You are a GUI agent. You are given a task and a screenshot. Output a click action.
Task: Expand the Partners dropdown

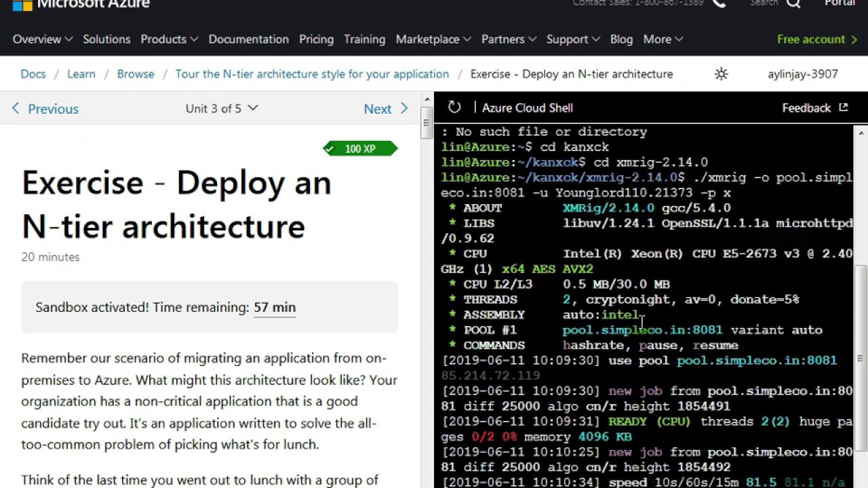[x=509, y=39]
